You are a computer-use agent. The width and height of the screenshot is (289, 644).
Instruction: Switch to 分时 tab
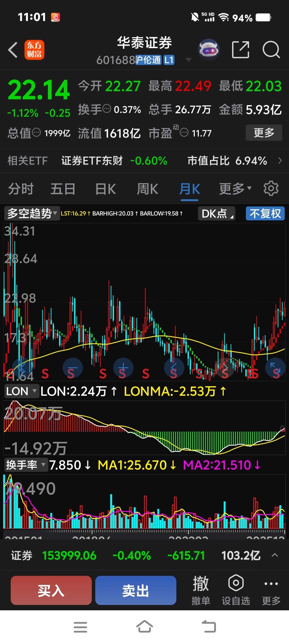coord(21,189)
